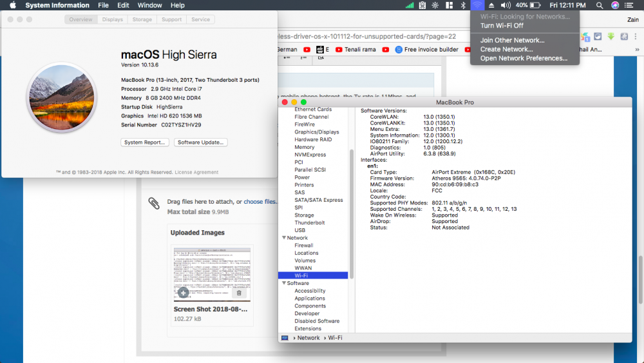The height and width of the screenshot is (363, 644).
Task: Click the green download extension icon
Action: (x=611, y=37)
